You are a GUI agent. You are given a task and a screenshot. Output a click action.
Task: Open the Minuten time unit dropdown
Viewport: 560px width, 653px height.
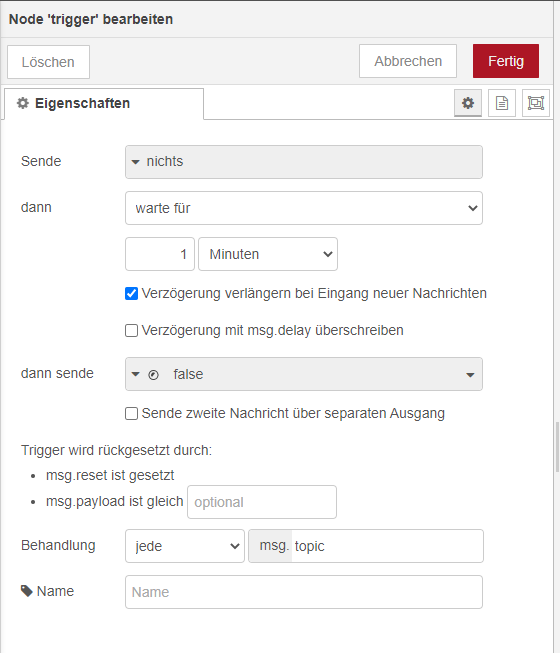point(268,254)
